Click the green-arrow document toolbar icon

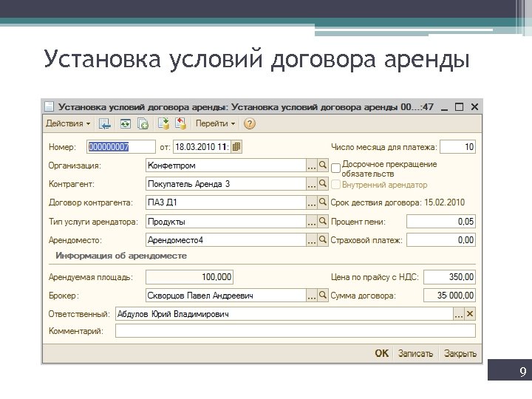coord(163,123)
